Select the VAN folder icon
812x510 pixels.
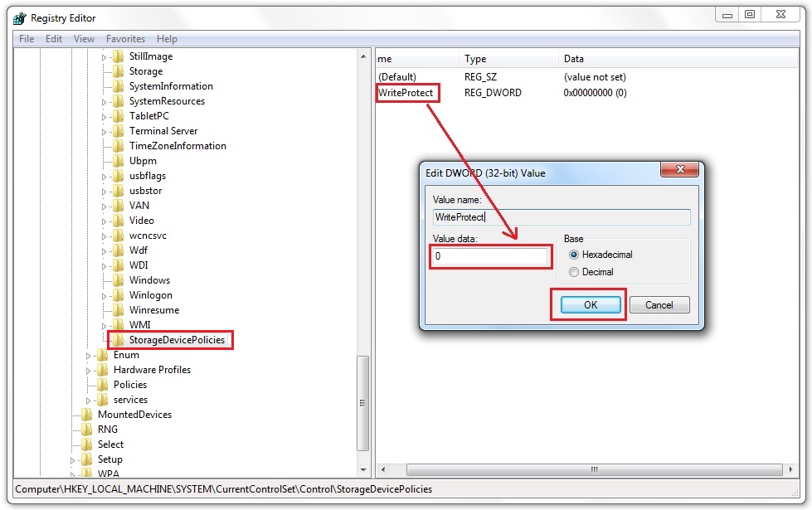[118, 206]
